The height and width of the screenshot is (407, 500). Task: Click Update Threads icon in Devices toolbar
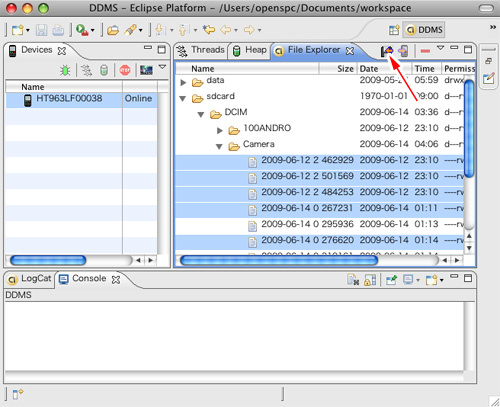click(86, 70)
